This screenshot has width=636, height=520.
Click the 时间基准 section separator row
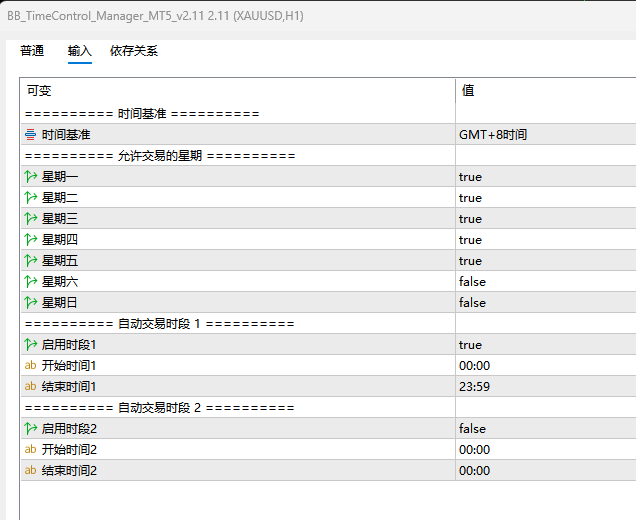click(x=142, y=114)
